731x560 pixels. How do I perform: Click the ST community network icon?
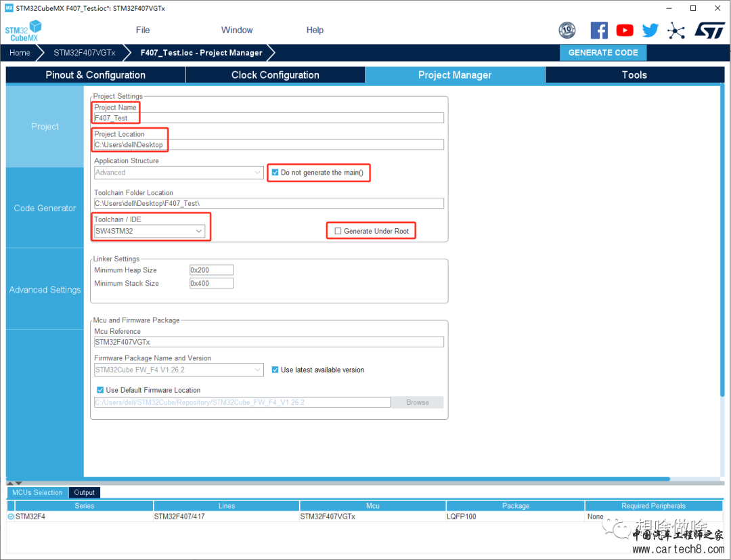click(676, 30)
